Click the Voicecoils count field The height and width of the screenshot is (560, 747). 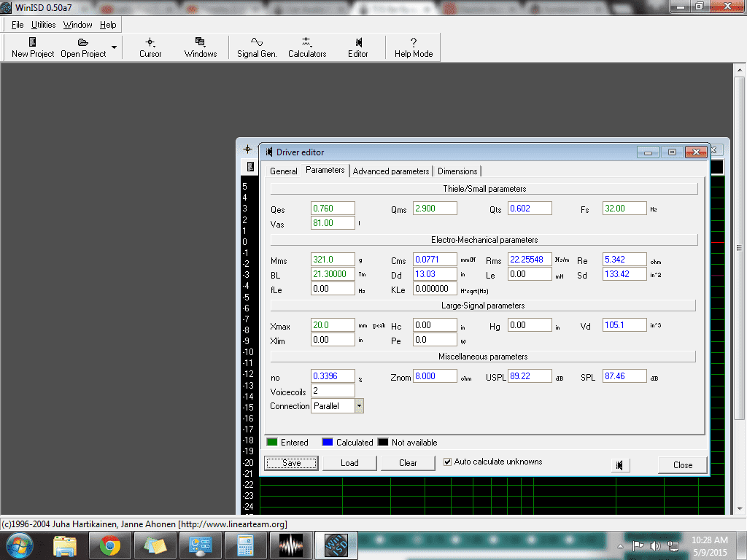333,391
